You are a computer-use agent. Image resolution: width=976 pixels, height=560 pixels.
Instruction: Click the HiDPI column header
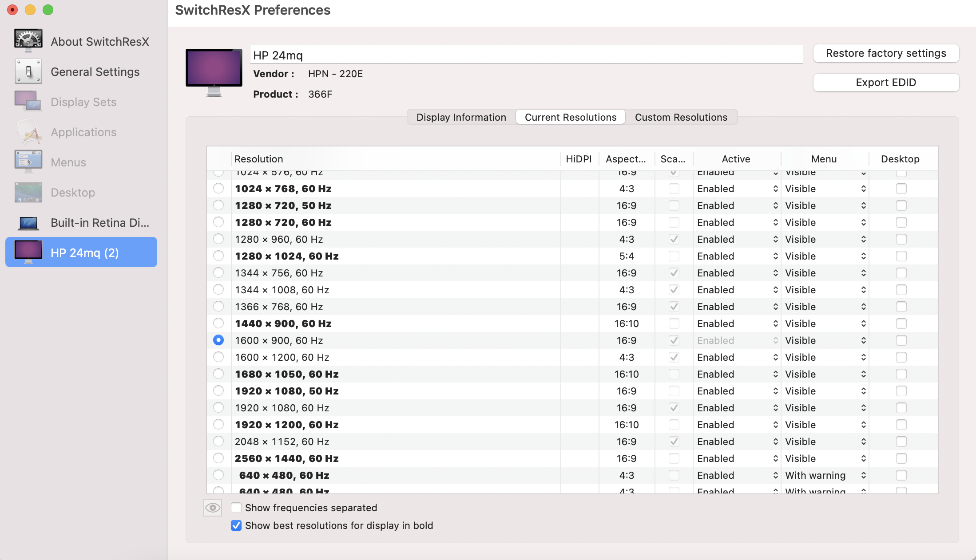pyautogui.click(x=579, y=159)
